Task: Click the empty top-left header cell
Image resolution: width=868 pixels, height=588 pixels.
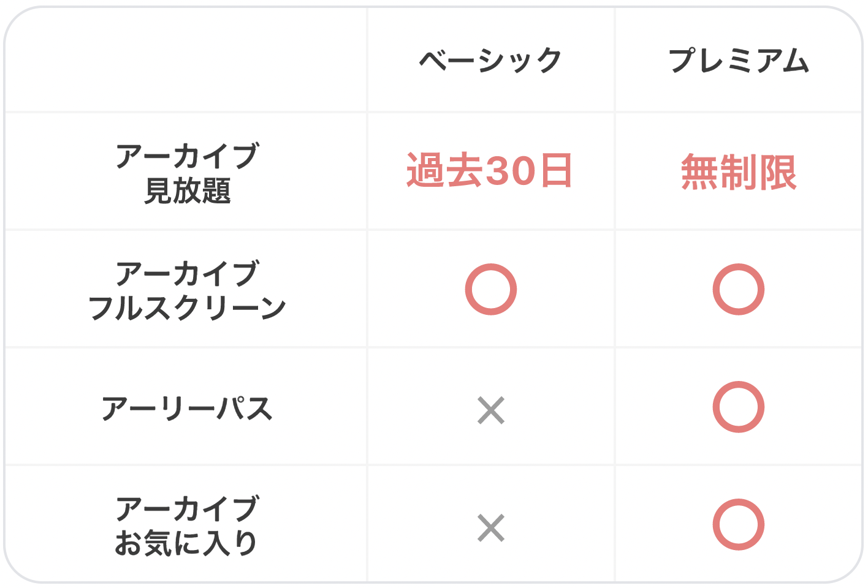Action: [x=186, y=60]
